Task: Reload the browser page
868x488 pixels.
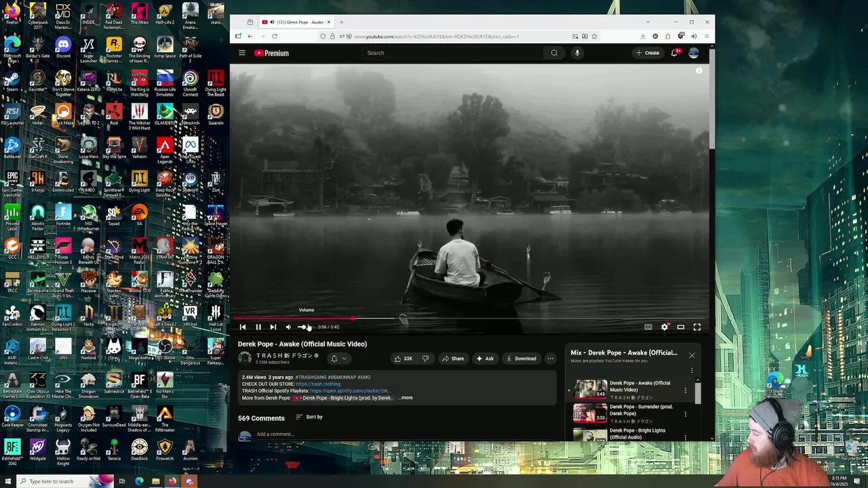Action: [x=275, y=37]
